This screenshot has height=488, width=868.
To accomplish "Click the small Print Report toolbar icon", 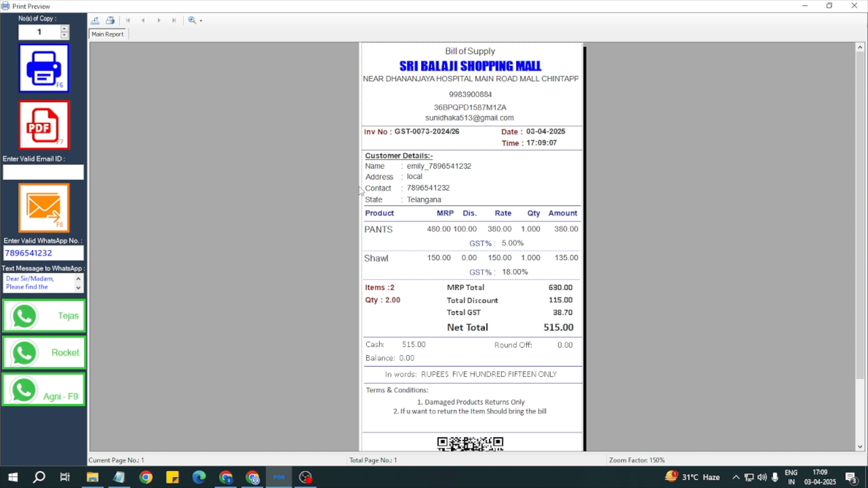I will (x=110, y=20).
